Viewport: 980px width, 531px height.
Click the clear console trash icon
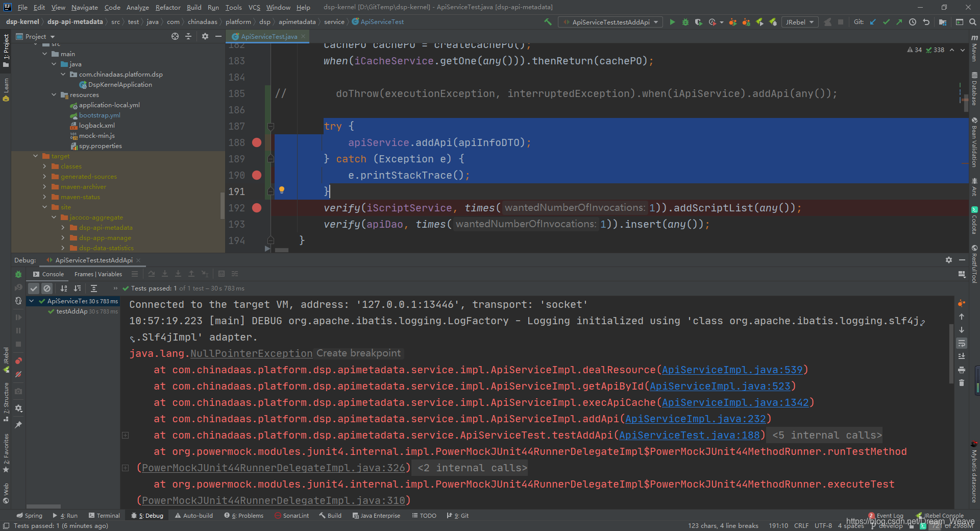coord(962,383)
